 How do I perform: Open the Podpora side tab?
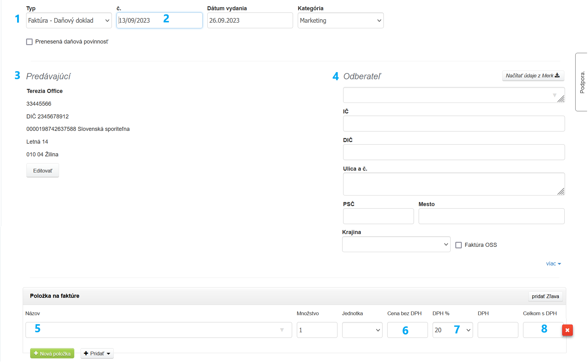click(x=582, y=82)
